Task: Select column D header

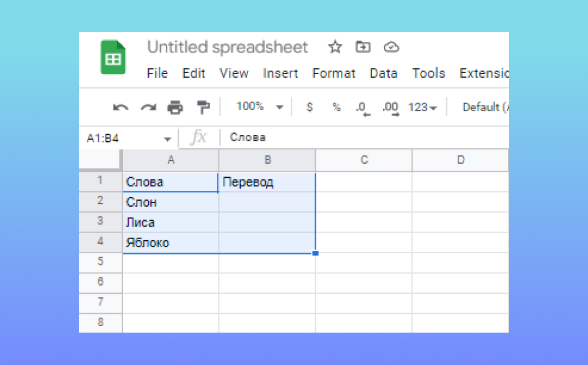Action: pyautogui.click(x=460, y=160)
